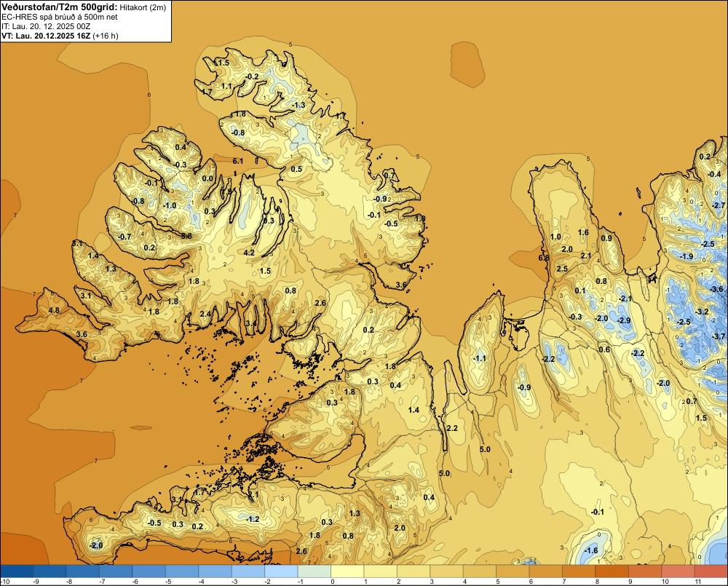Select the 4.2 temperature reading
Screen dimensions: 728x586
pos(249,253)
